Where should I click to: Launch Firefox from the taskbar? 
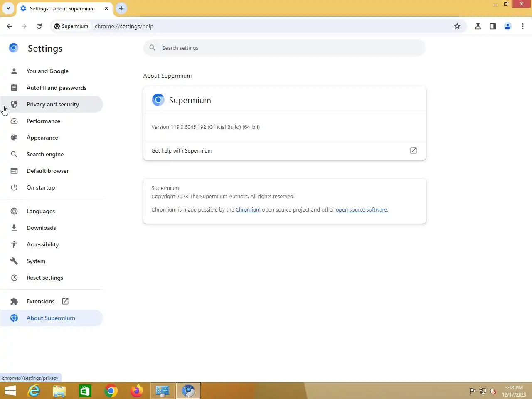[137, 391]
